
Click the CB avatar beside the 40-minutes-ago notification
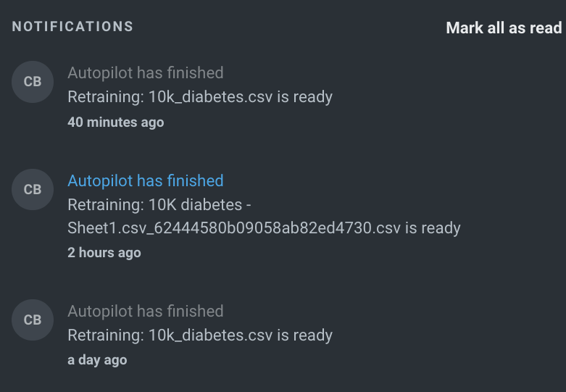[33, 82]
